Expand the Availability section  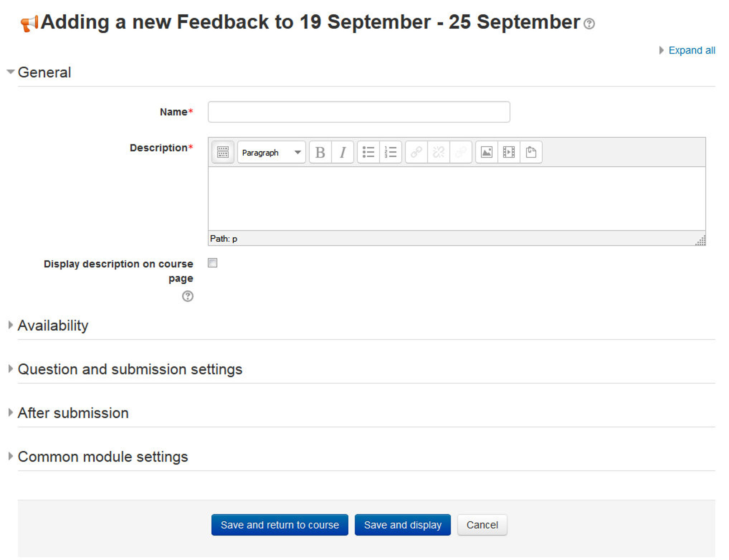pyautogui.click(x=53, y=326)
